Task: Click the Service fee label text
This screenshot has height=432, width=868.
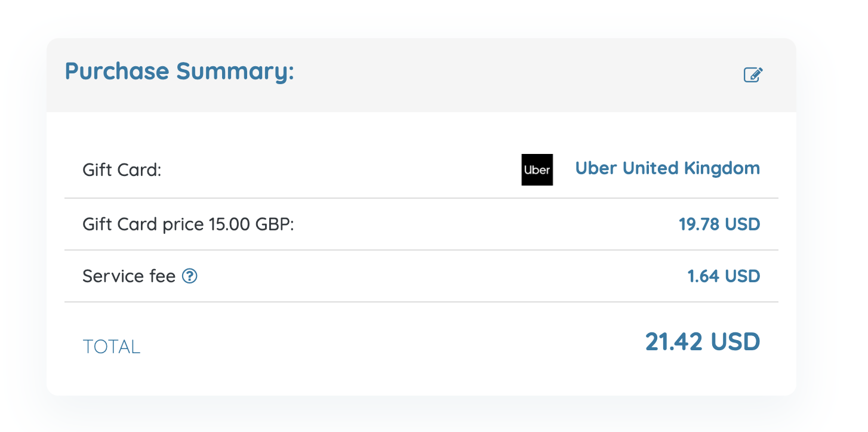Action: 129,276
